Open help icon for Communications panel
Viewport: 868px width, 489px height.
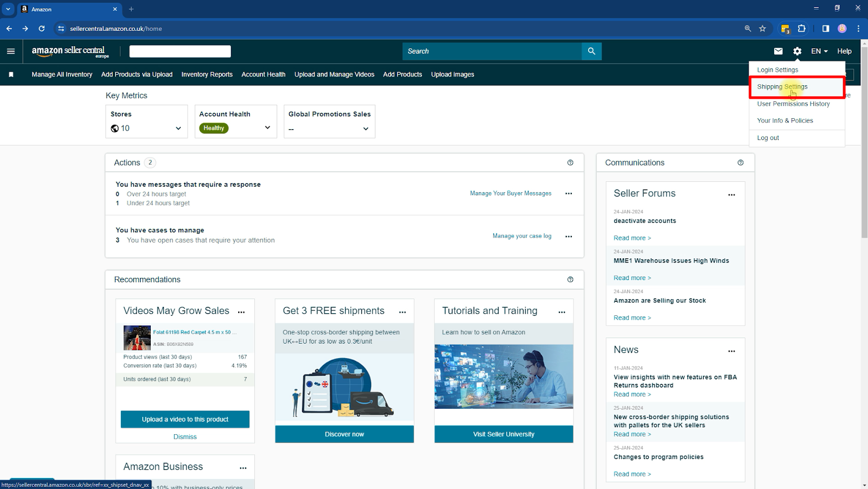point(741,162)
